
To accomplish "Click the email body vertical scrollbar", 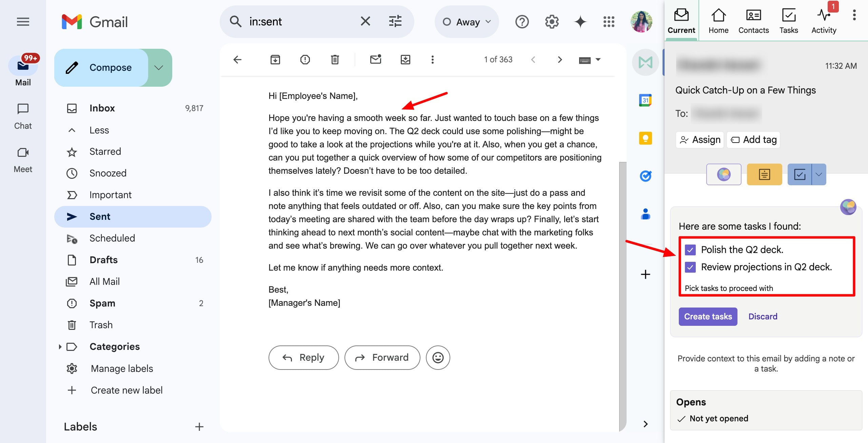I will (623, 295).
